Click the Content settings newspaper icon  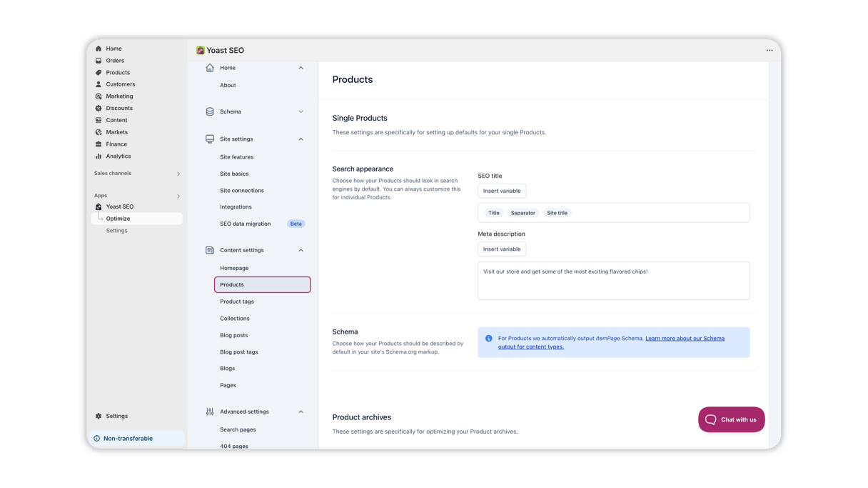pyautogui.click(x=210, y=250)
